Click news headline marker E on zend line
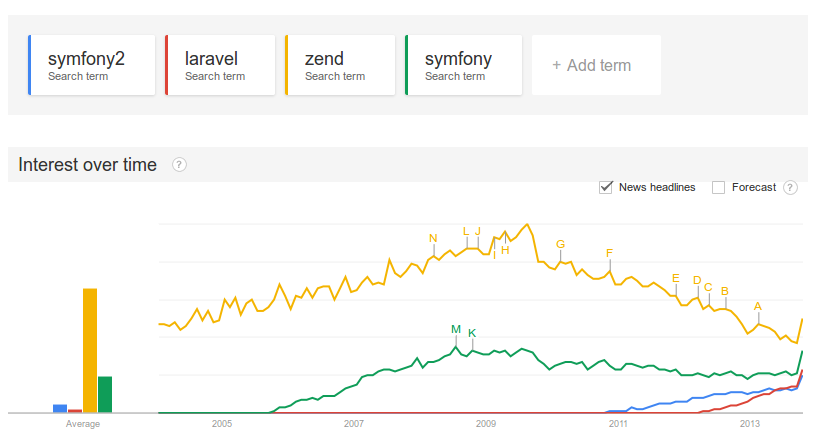Screen dimensions: 819x439 [x=675, y=278]
